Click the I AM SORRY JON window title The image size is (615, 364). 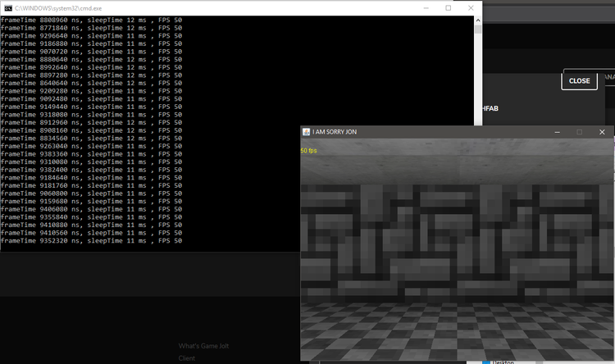pos(335,132)
